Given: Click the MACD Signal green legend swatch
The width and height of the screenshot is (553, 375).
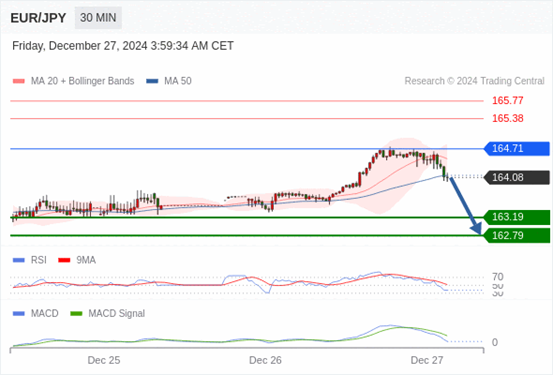Looking at the screenshot, I should (76, 313).
